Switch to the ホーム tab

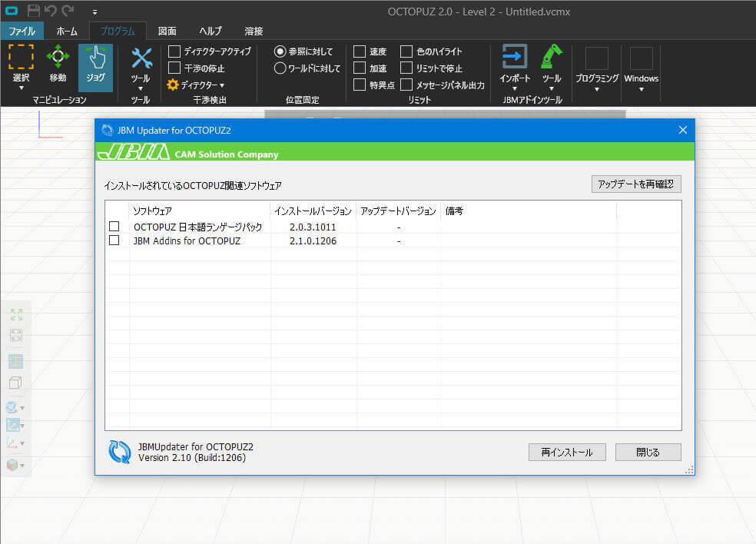click(67, 31)
